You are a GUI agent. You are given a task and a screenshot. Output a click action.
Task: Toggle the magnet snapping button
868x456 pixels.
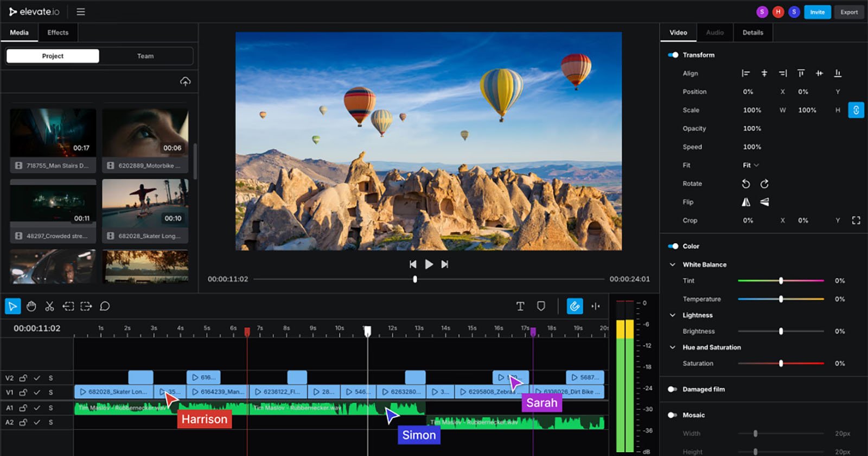(x=575, y=306)
